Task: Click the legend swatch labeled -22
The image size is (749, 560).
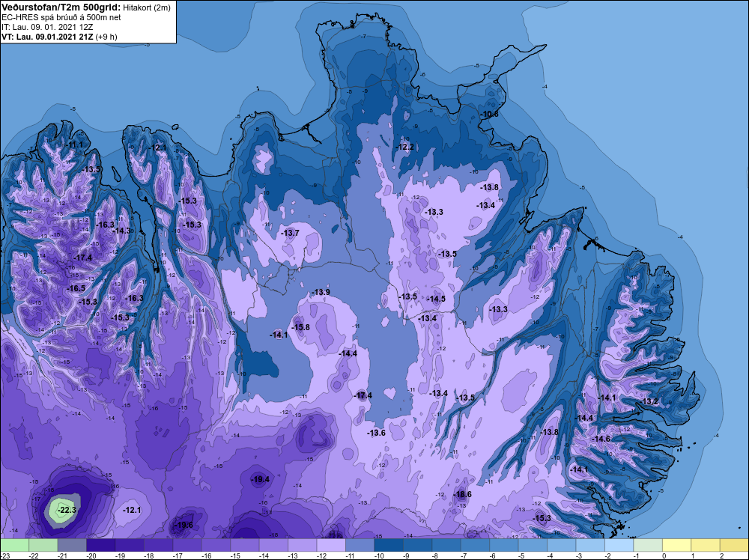Action: [x=43, y=546]
